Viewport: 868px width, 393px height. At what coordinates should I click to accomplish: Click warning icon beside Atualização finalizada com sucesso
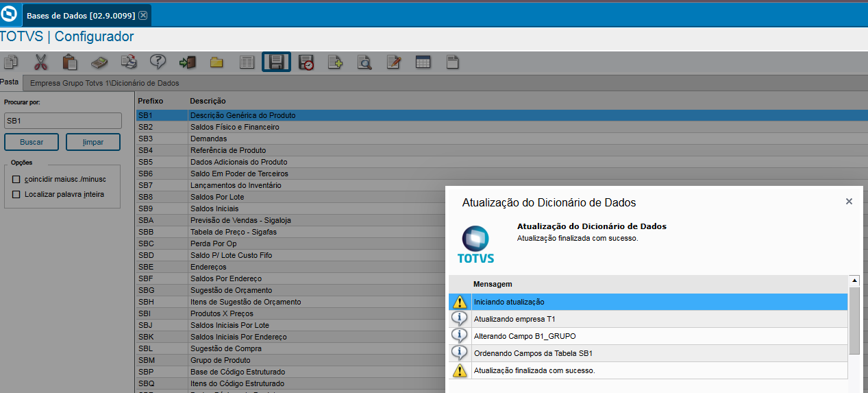coord(460,370)
